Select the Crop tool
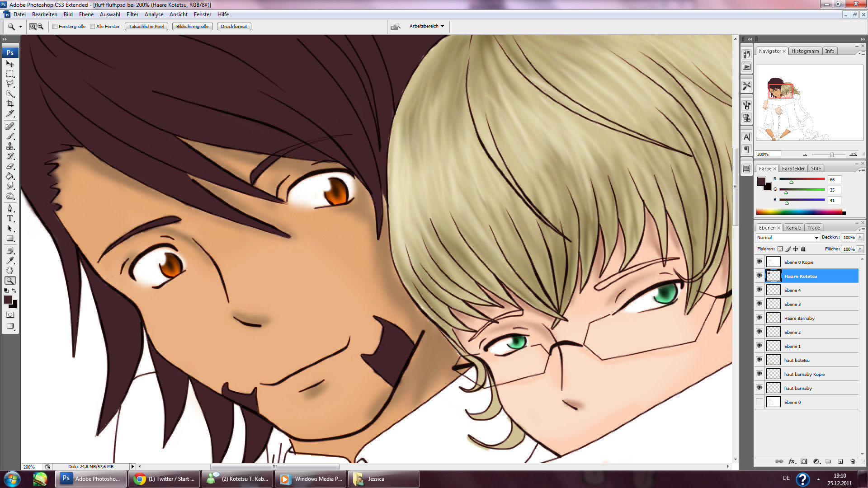The height and width of the screenshot is (488, 868). pyautogui.click(x=10, y=103)
